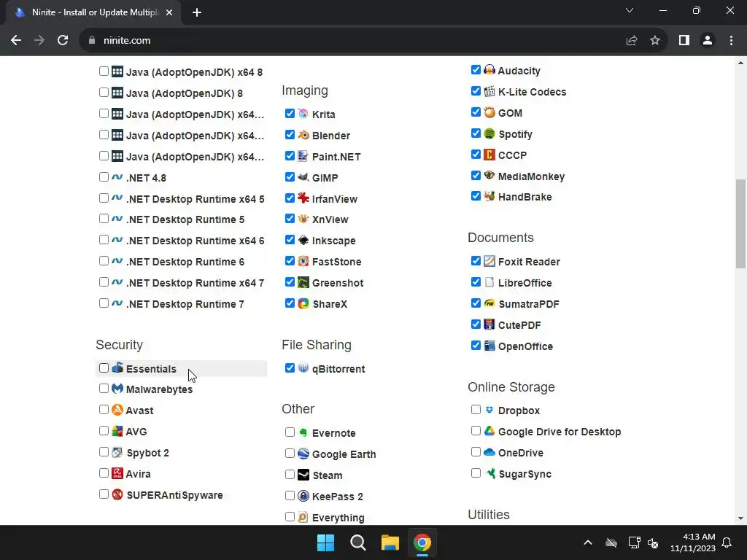Click the Google Drive for Desktop icon
Viewport: 747px width, 560px height.
[489, 431]
